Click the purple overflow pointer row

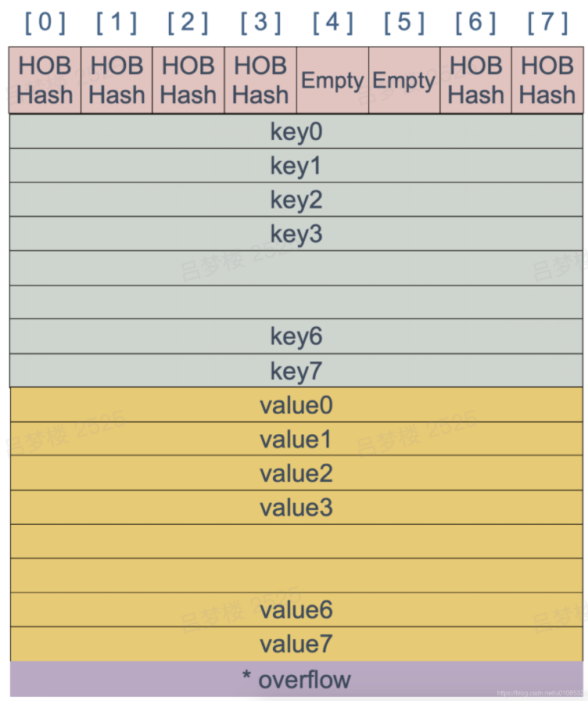[x=296, y=679]
